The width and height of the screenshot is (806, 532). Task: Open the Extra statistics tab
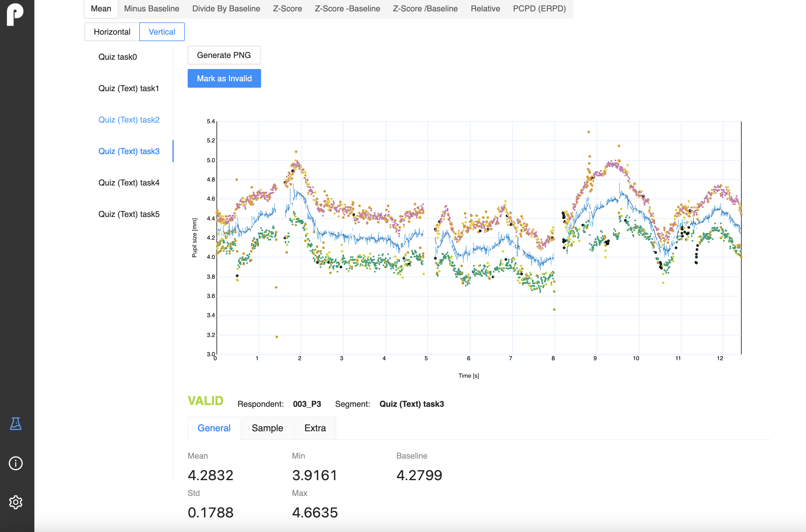pyautogui.click(x=315, y=428)
